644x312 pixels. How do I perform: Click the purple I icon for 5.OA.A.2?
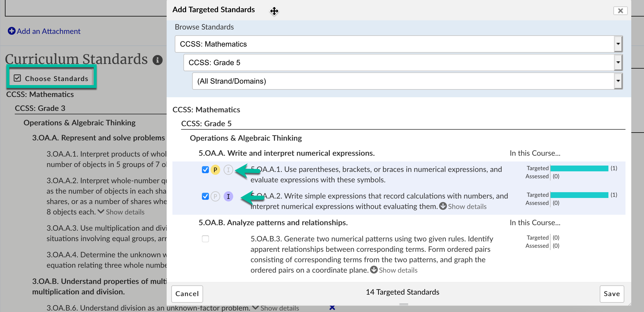pos(228,197)
